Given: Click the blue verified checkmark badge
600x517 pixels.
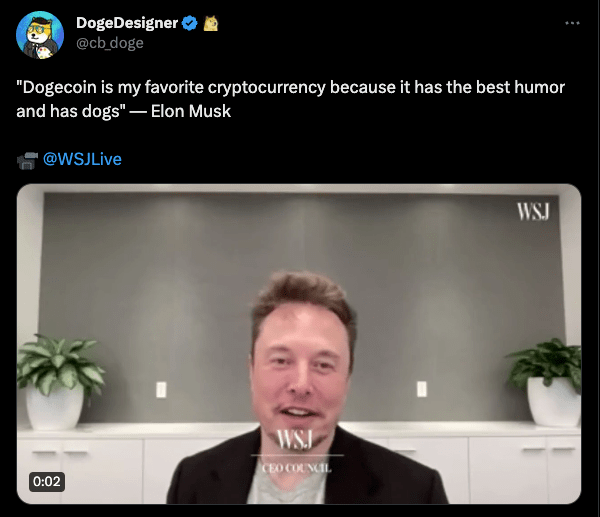Looking at the screenshot, I should 189,23.
